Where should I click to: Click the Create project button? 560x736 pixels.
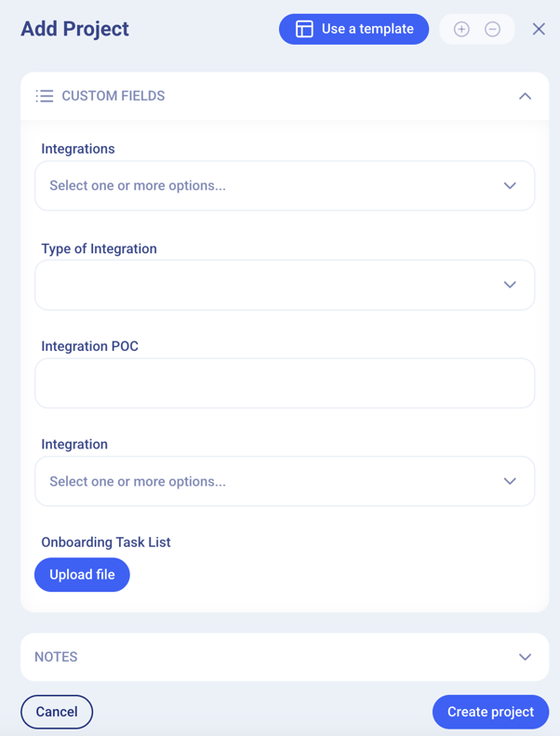coord(490,712)
